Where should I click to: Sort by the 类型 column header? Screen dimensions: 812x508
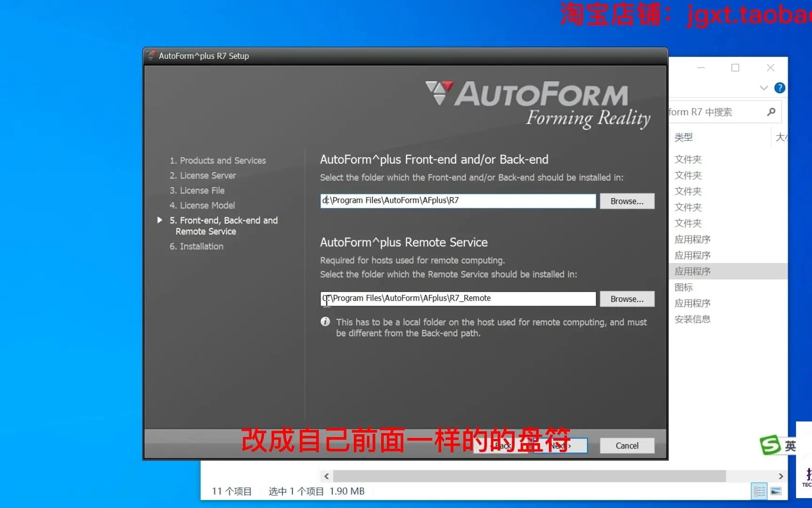[684, 137]
